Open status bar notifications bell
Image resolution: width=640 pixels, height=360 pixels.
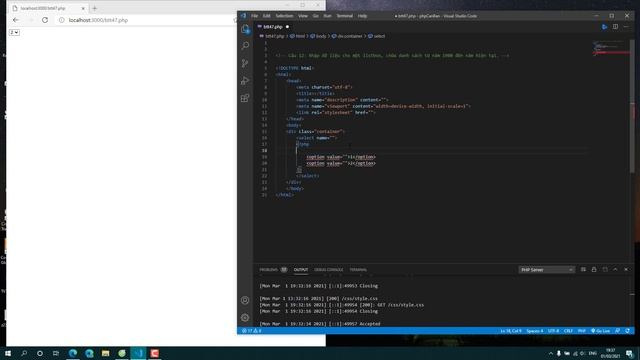[x=627, y=331]
